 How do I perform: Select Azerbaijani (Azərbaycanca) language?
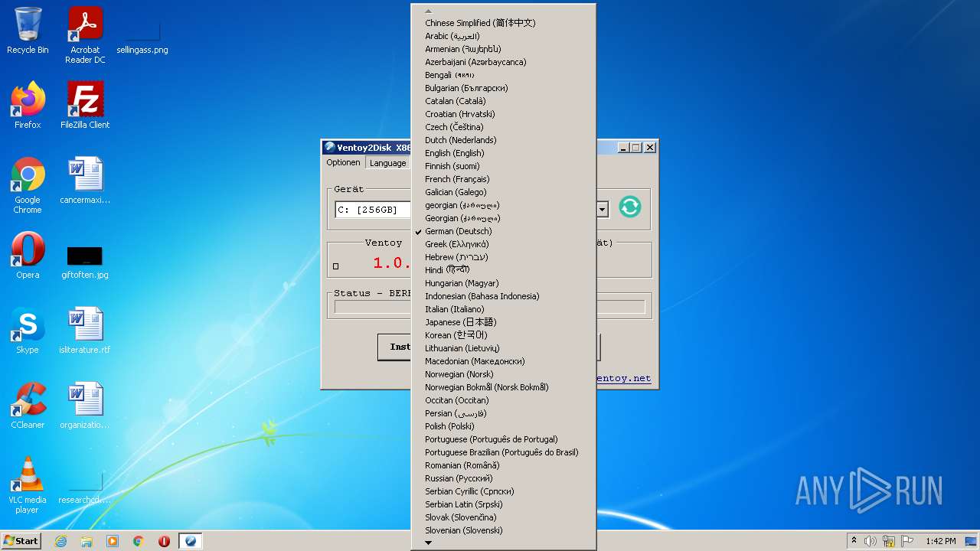pos(504,62)
